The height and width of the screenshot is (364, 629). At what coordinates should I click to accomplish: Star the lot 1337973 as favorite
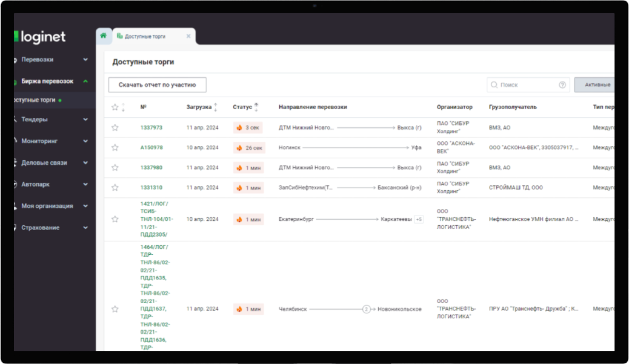pos(115,127)
